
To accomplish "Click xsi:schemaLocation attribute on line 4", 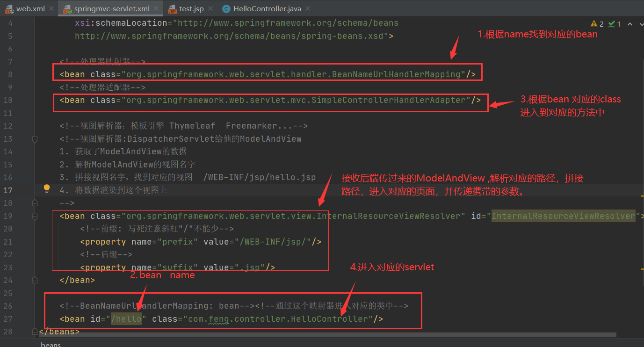I will (x=121, y=22).
